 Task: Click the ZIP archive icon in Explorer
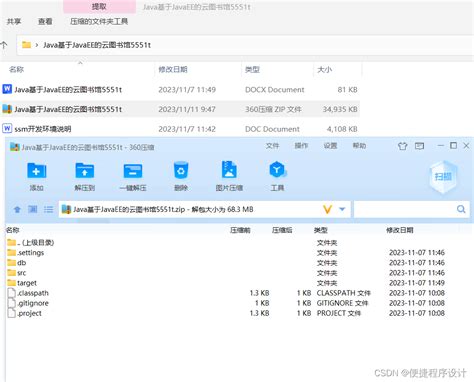click(7, 109)
